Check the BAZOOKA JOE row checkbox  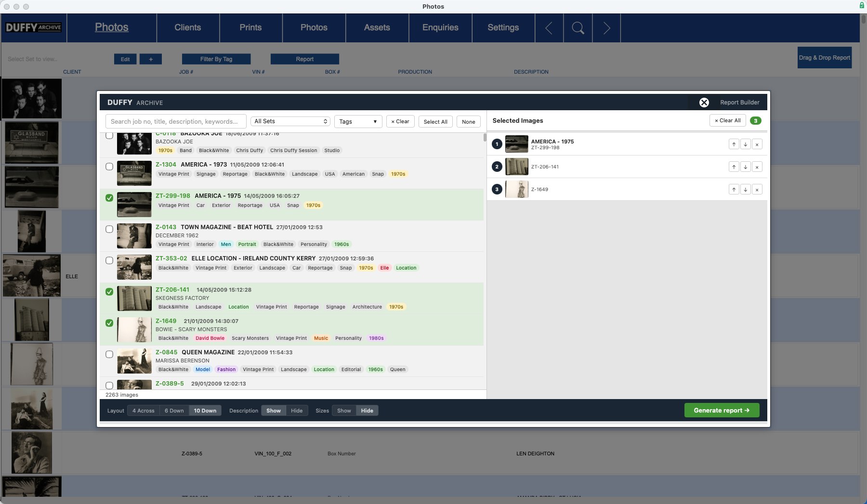click(x=109, y=136)
